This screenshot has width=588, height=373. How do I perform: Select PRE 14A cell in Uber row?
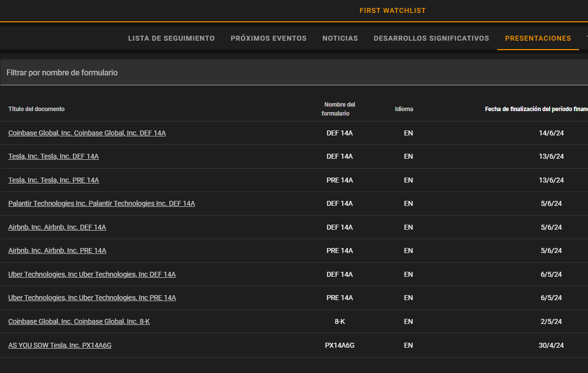tap(340, 298)
